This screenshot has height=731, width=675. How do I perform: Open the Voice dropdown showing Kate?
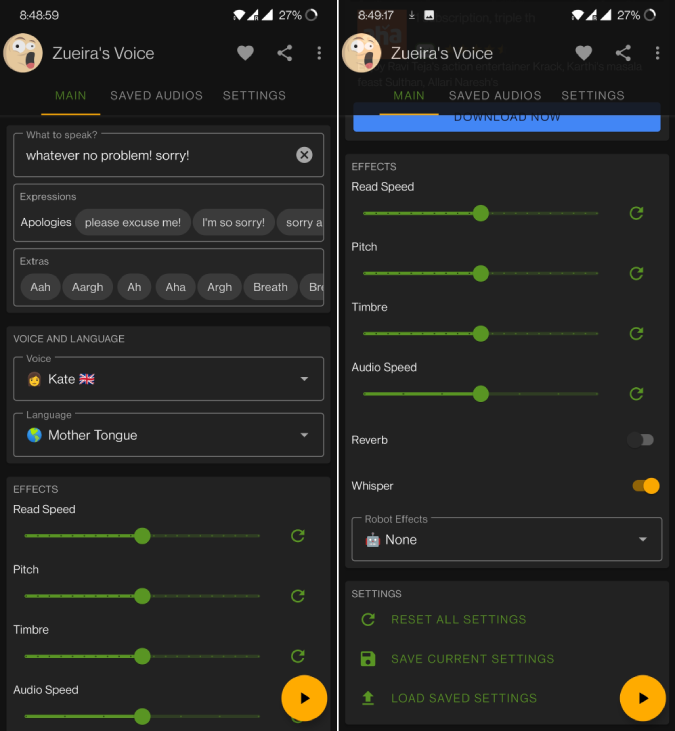pos(168,379)
